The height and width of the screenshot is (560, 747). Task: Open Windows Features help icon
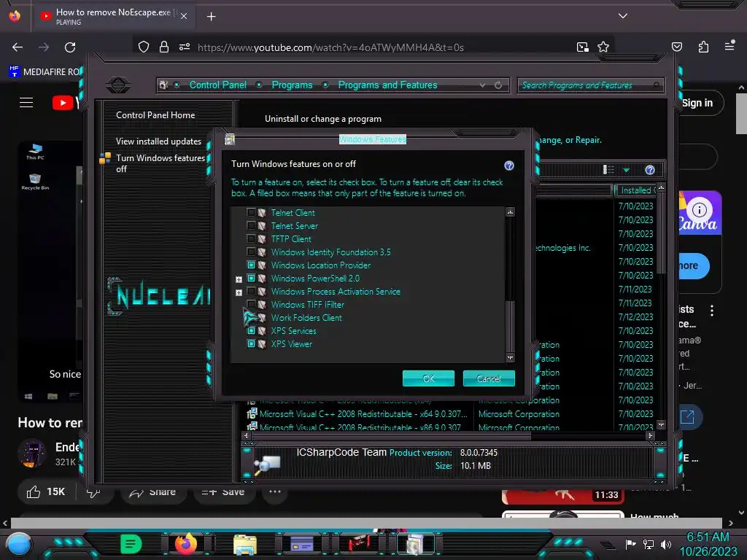click(508, 166)
